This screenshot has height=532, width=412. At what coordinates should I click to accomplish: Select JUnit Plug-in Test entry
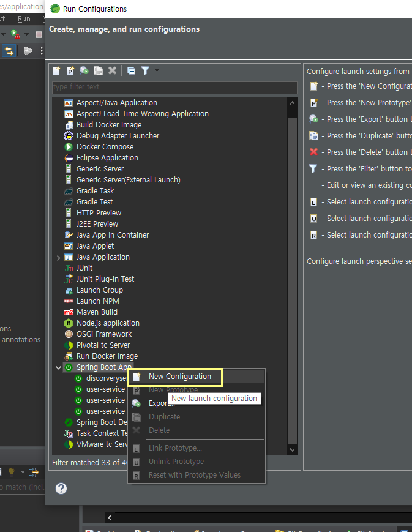click(x=105, y=279)
